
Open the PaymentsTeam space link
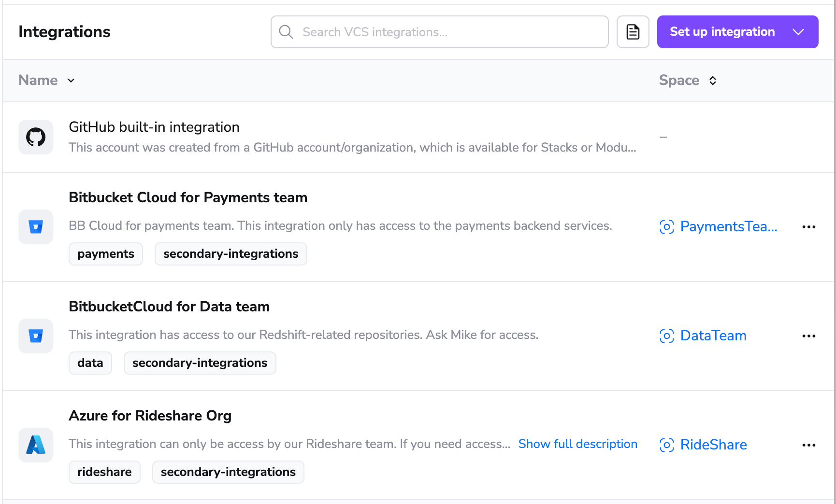[x=728, y=227]
